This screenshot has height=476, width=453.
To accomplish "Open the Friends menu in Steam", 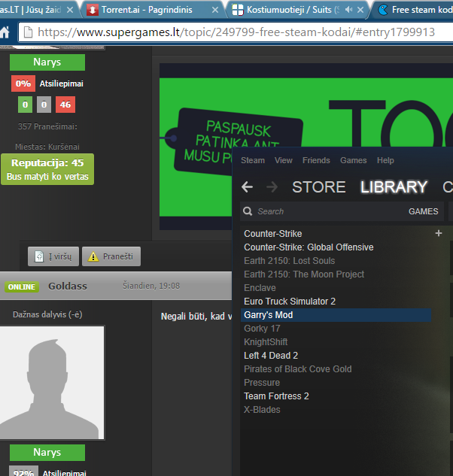I will [x=316, y=160].
